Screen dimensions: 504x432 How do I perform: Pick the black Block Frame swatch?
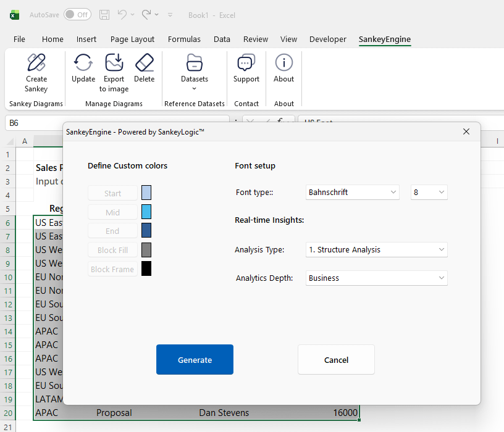tap(146, 268)
